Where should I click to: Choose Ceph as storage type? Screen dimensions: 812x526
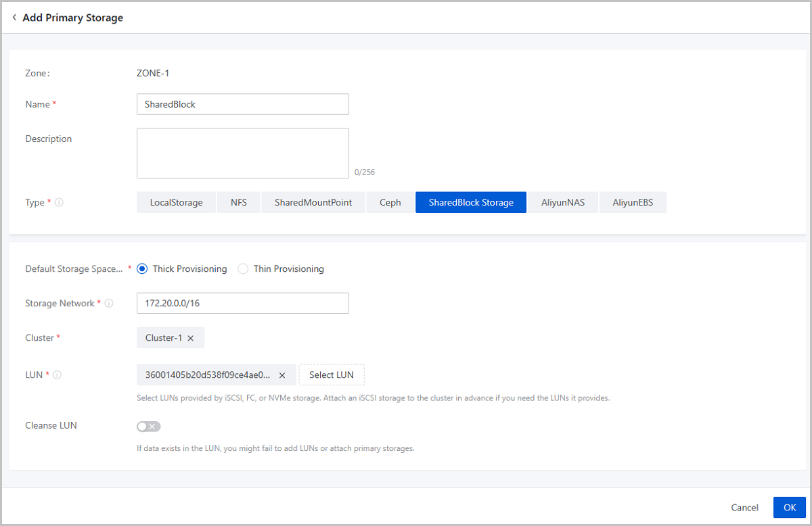pyautogui.click(x=390, y=202)
